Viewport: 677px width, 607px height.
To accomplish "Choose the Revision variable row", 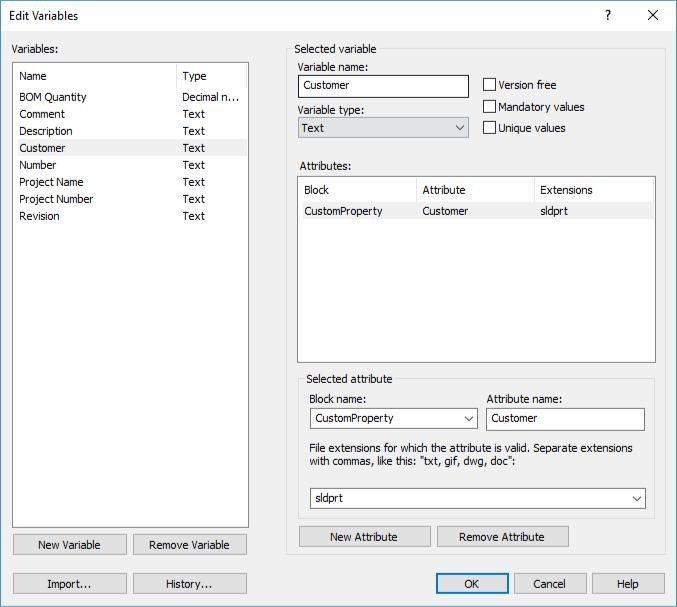I will [130, 216].
